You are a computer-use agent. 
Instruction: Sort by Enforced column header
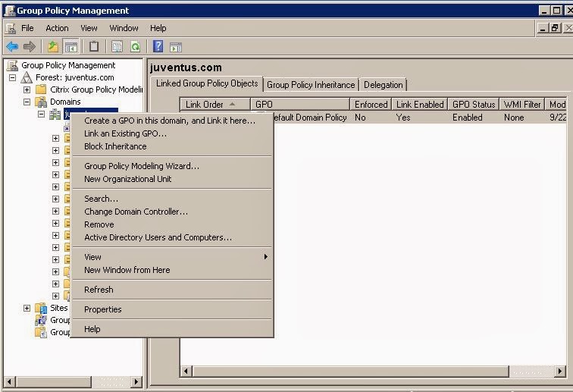pos(371,105)
